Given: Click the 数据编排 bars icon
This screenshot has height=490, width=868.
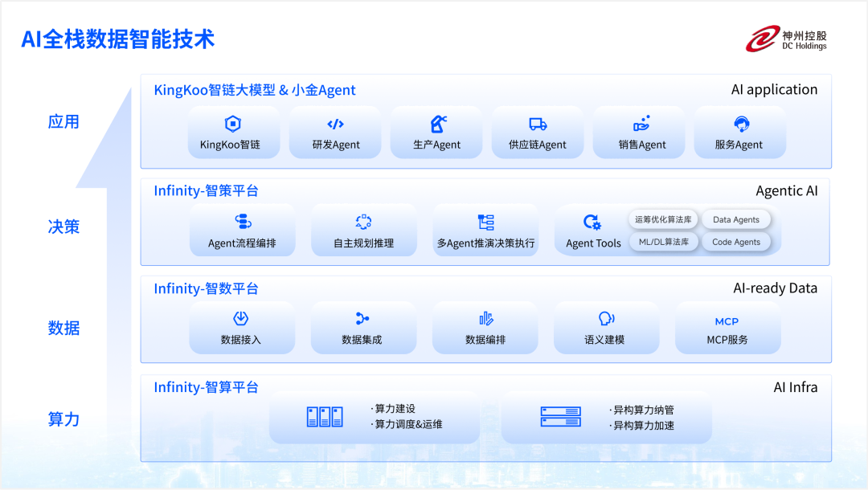Looking at the screenshot, I should 485,319.
